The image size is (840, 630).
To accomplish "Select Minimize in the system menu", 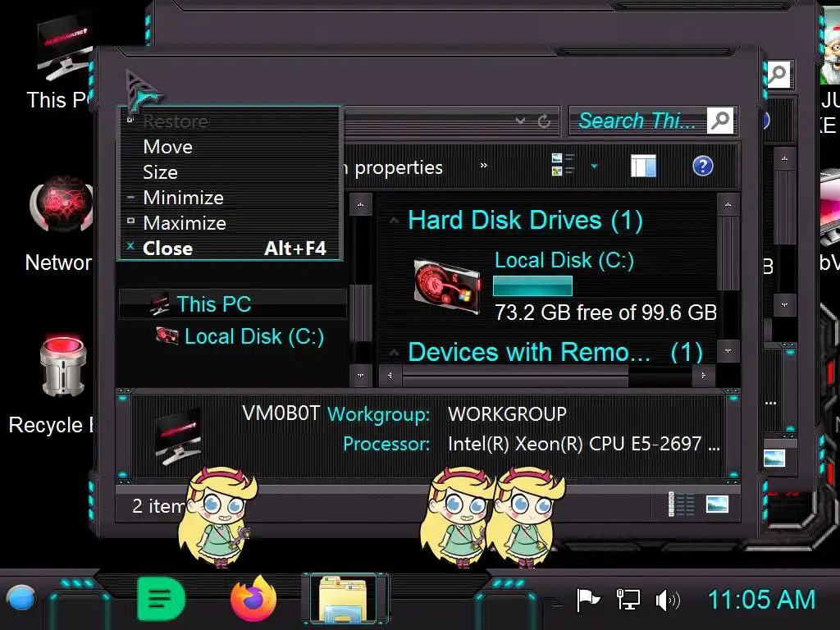I will coord(183,198).
